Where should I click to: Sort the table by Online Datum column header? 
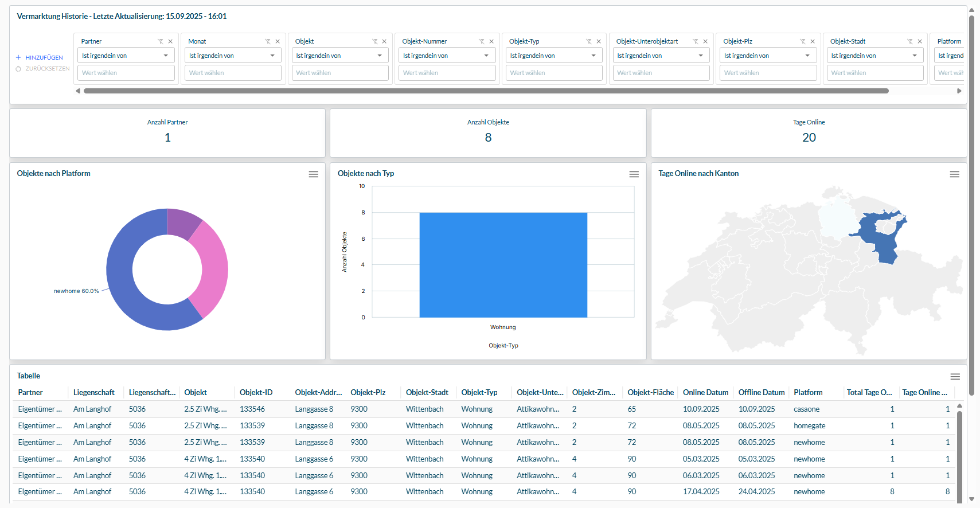(705, 393)
